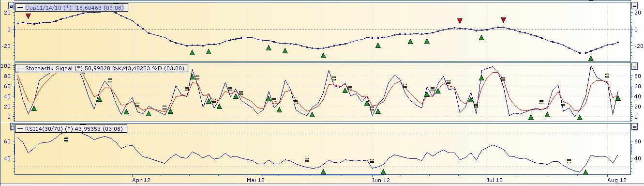
Task: Click the 'Jun 12' date axis label
Action: [x=381, y=180]
